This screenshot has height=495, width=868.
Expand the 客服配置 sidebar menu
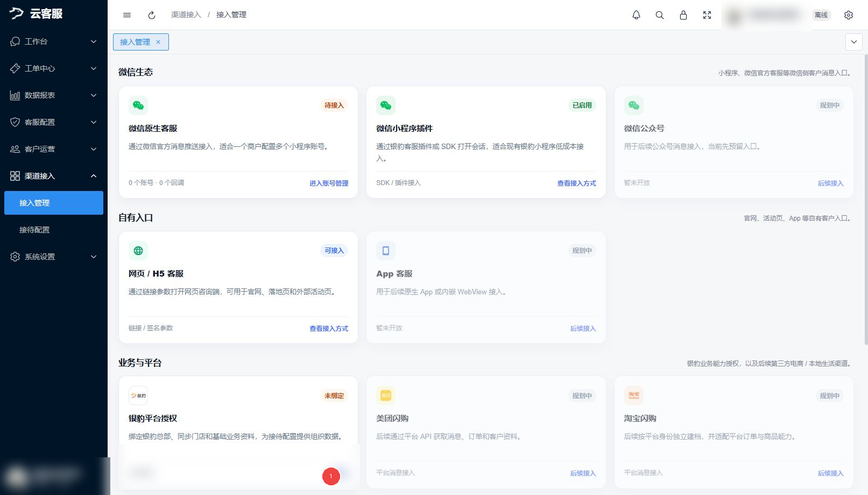(x=54, y=122)
